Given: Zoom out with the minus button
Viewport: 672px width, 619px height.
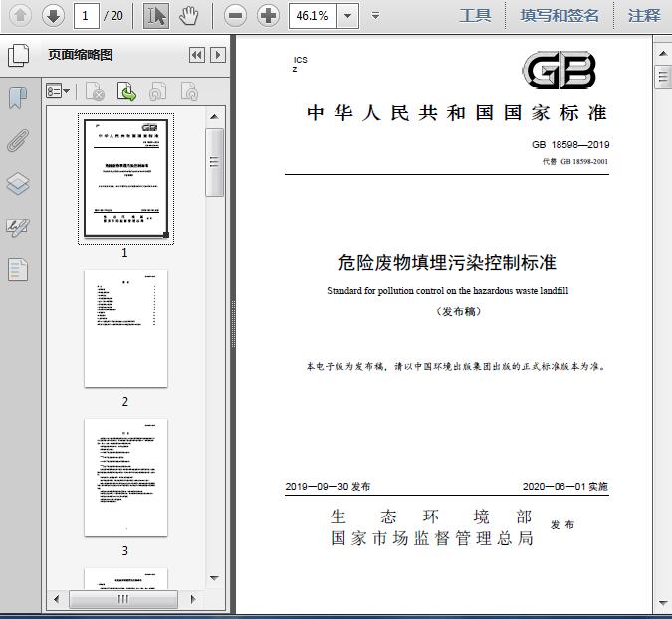Looking at the screenshot, I should pyautogui.click(x=235, y=16).
